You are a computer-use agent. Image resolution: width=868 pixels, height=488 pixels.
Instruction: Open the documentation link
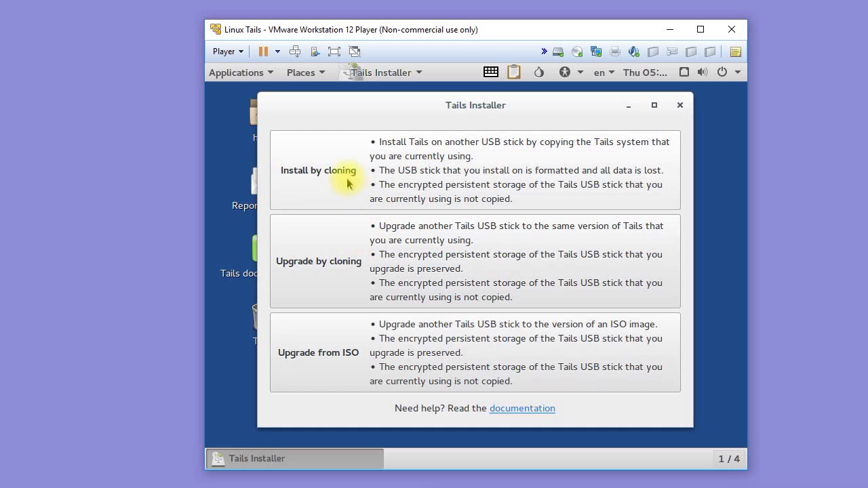[522, 408]
